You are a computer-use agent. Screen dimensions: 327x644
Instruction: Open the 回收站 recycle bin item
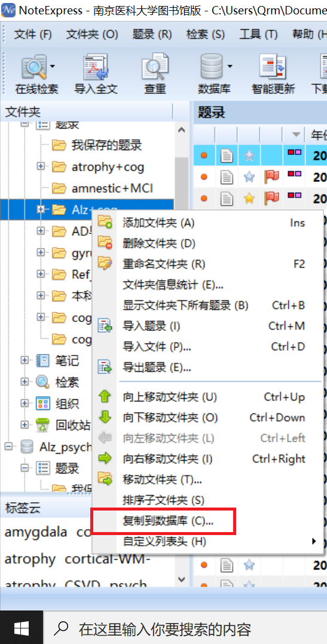point(73,425)
